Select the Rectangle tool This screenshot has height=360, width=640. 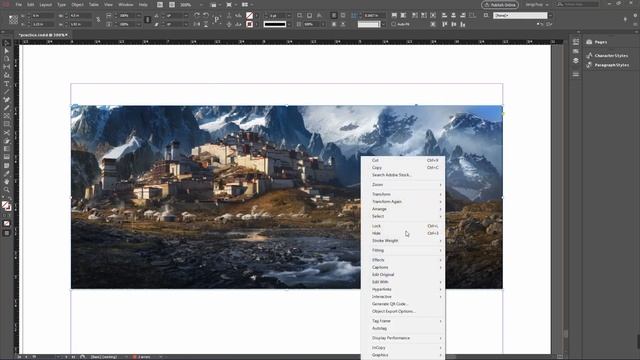[x=7, y=124]
